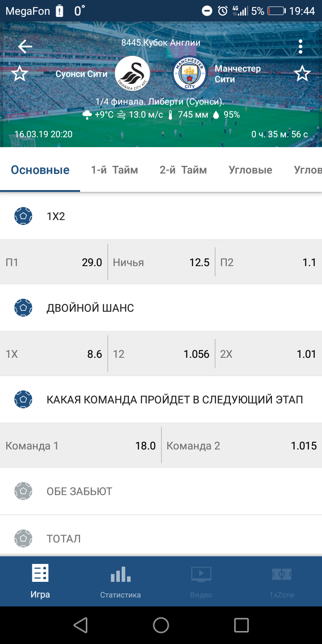The image size is (322, 644).
Task: Choose Команда 2 to advance at 1.015
Action: (x=242, y=446)
